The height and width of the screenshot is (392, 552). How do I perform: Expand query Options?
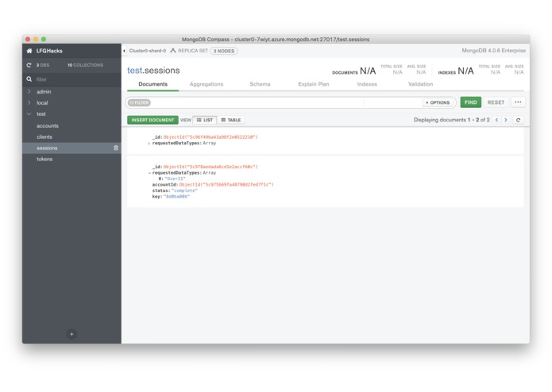[x=438, y=102]
